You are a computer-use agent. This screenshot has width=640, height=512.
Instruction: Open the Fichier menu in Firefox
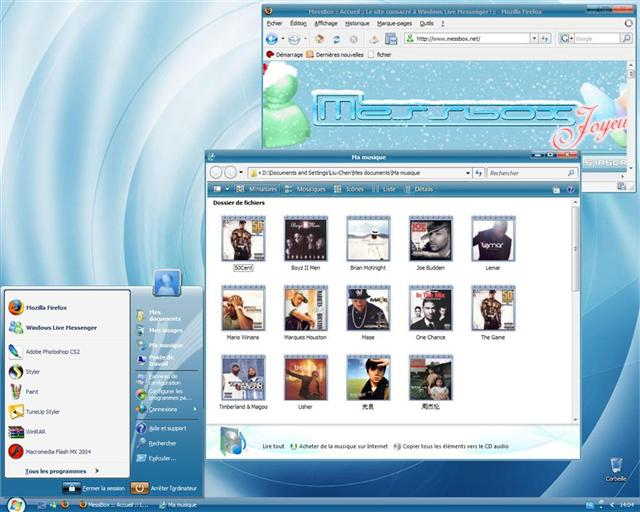coord(274,24)
